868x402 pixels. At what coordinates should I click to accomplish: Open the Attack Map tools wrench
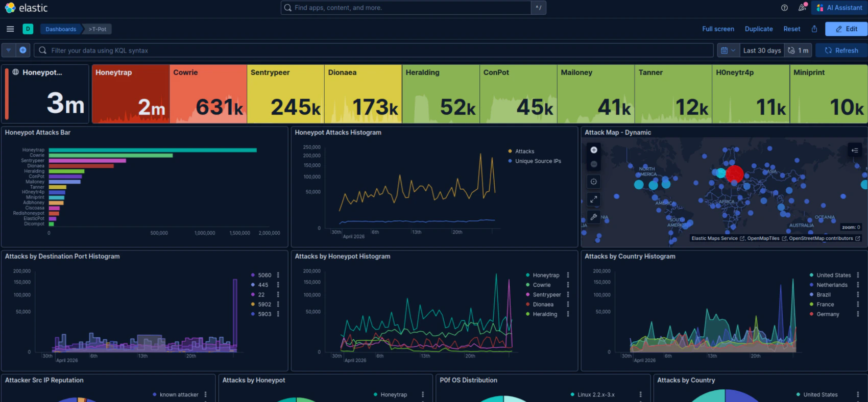click(x=594, y=217)
